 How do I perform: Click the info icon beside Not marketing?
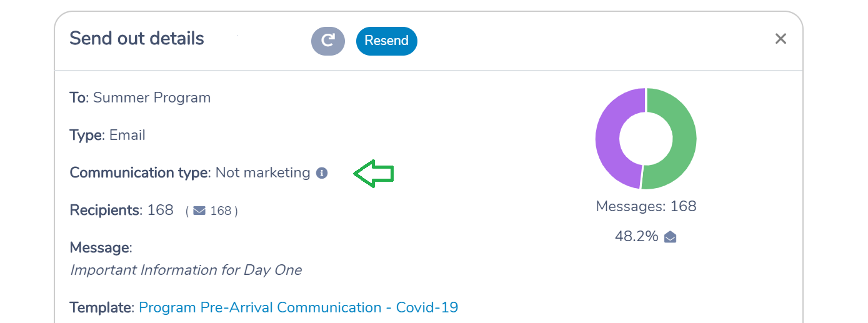(x=322, y=173)
